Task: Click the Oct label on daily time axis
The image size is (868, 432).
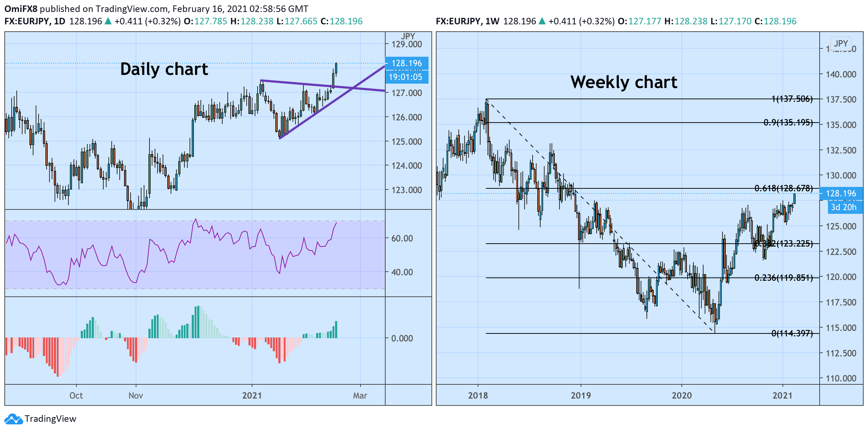Action: point(76,396)
